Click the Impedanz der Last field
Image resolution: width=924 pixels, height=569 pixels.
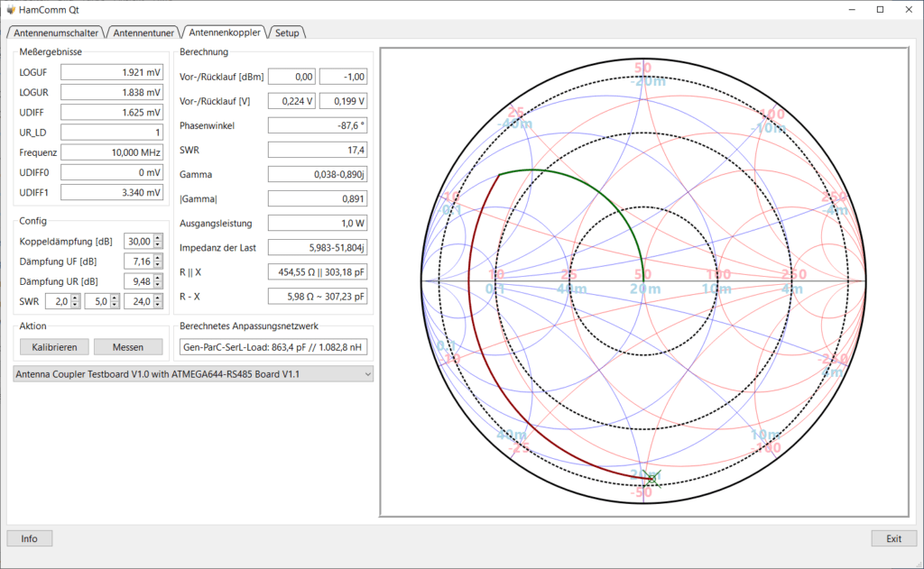click(318, 248)
